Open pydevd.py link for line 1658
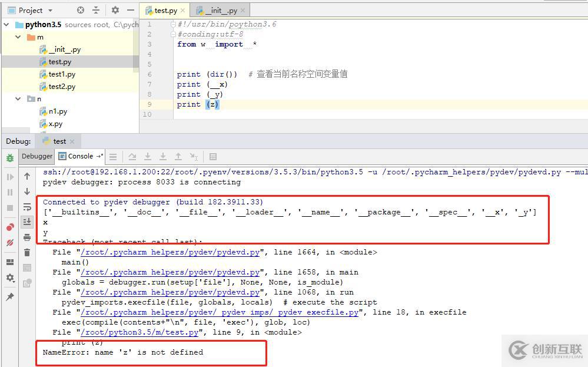Screen dimensions: 588x367 tap(170, 272)
